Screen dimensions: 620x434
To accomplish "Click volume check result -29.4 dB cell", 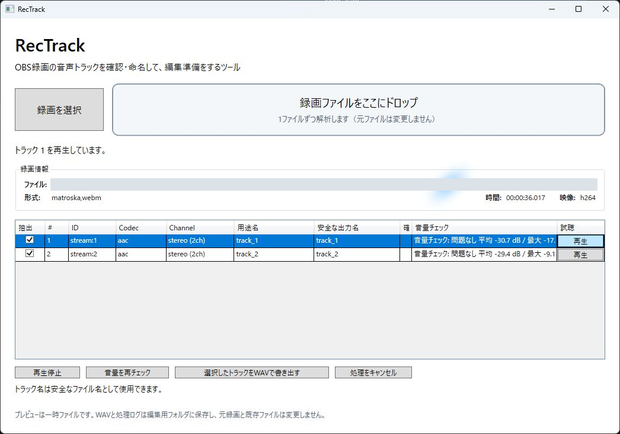I will click(x=484, y=254).
